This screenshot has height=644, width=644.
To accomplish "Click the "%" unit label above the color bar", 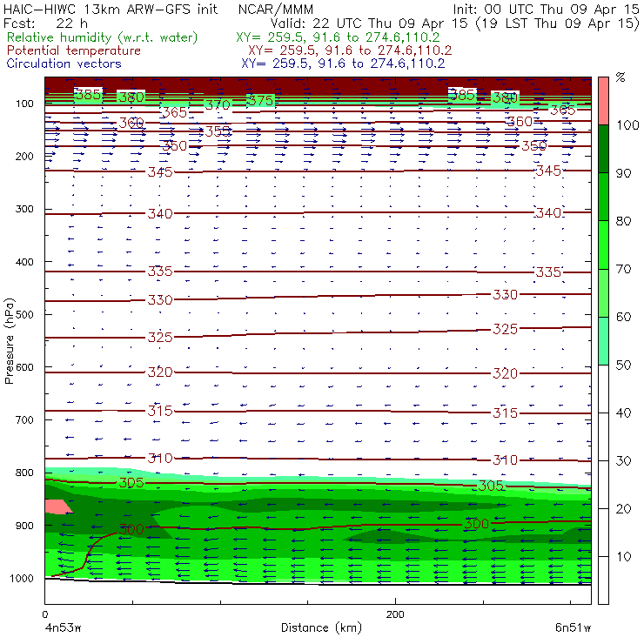I will click(621, 77).
